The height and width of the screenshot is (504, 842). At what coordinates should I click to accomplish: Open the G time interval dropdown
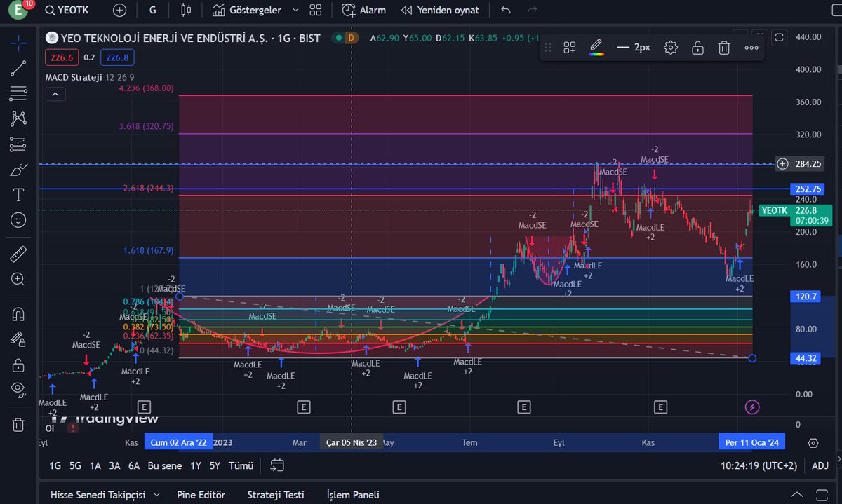[x=153, y=11]
